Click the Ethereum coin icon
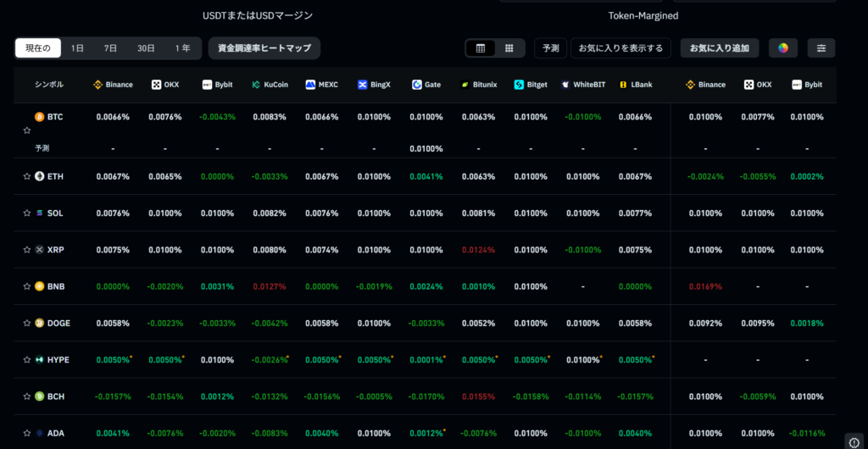The height and width of the screenshot is (449, 868). [x=39, y=176]
